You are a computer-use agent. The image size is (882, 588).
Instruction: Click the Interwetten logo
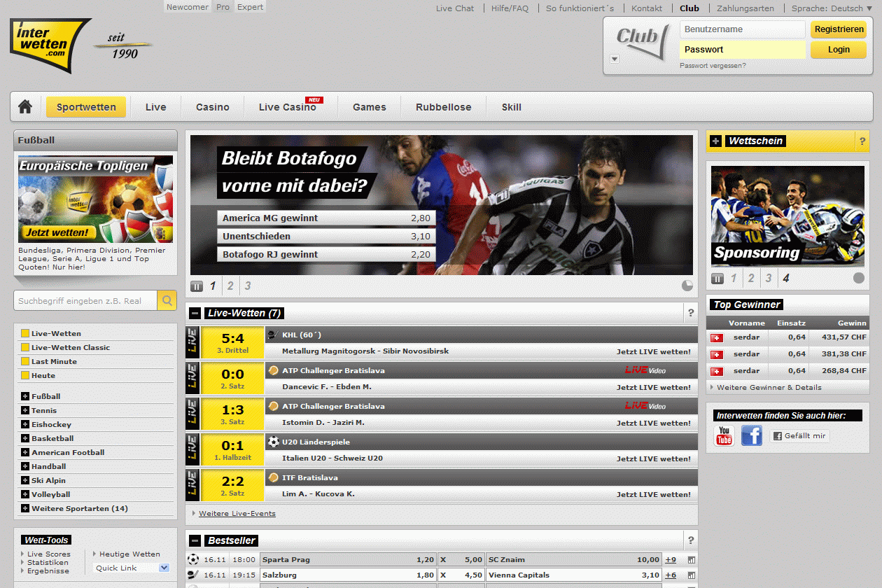50,45
